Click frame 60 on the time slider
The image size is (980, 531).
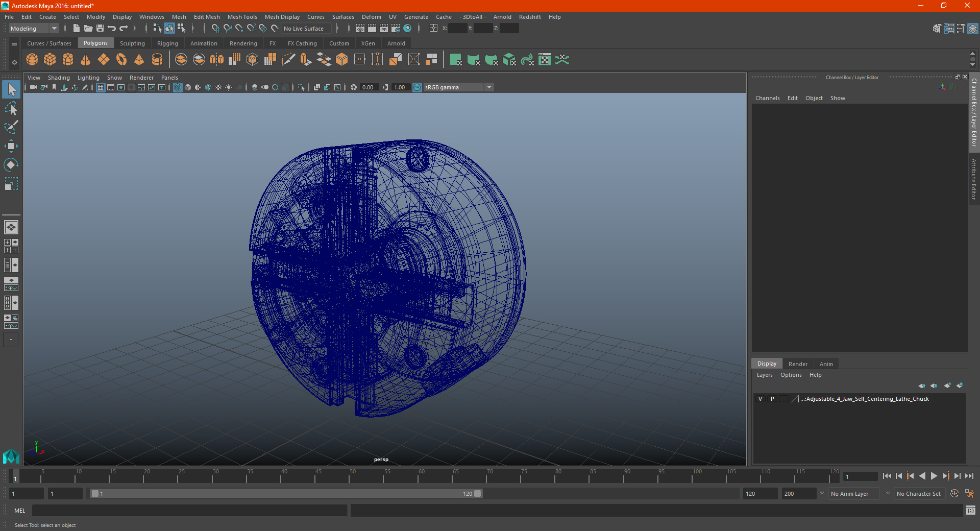click(x=419, y=476)
